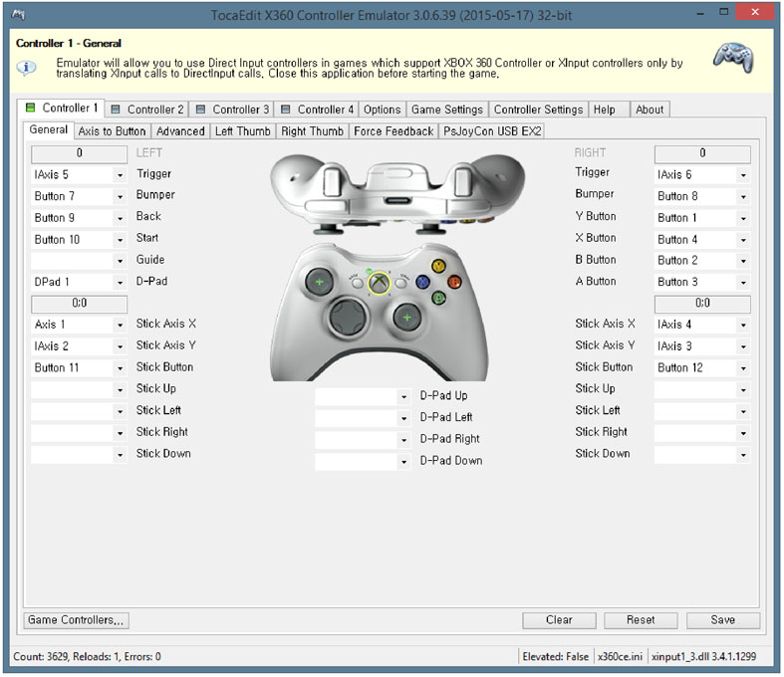Image resolution: width=784 pixels, height=677 pixels.
Task: Select the Force Feedback sub-tab
Action: coord(393,131)
